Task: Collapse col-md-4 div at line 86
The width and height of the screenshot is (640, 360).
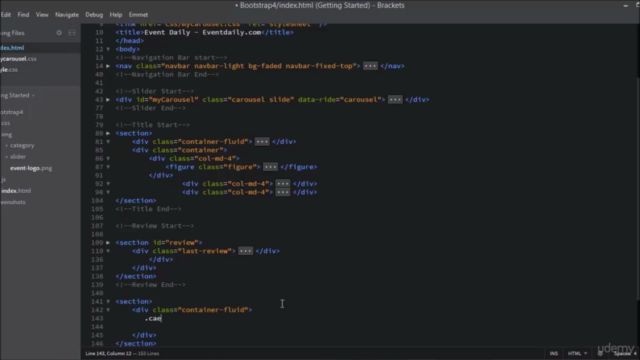Action: point(108,158)
